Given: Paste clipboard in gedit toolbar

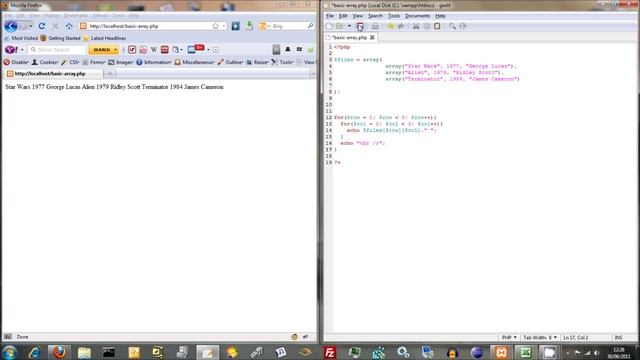Looking at the screenshot, I should click(437, 26).
